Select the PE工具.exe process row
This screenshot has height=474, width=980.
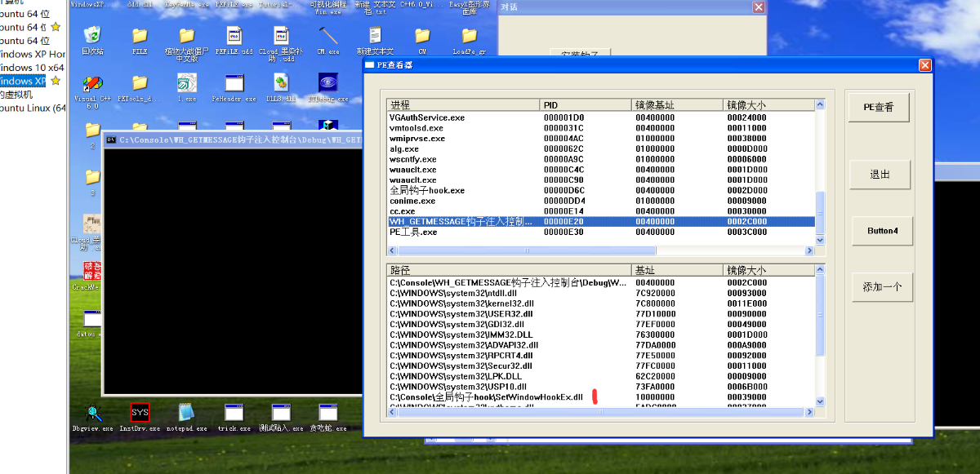pos(601,232)
